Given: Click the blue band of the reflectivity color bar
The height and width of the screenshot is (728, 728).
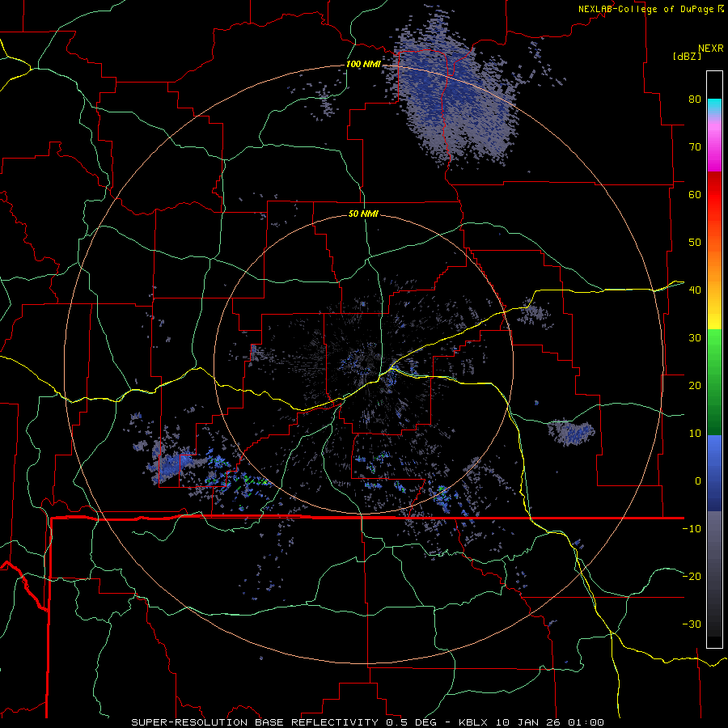Looking at the screenshot, I should (714, 473).
